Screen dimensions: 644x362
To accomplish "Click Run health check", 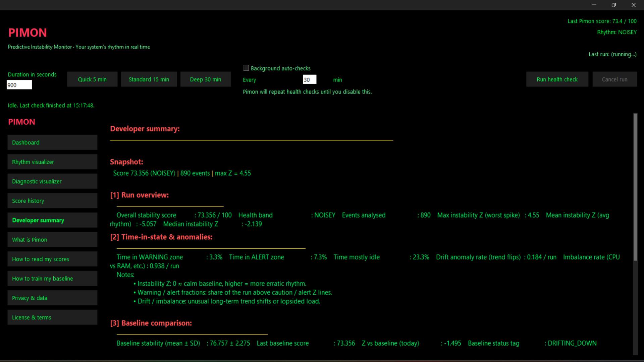I will 557,79.
